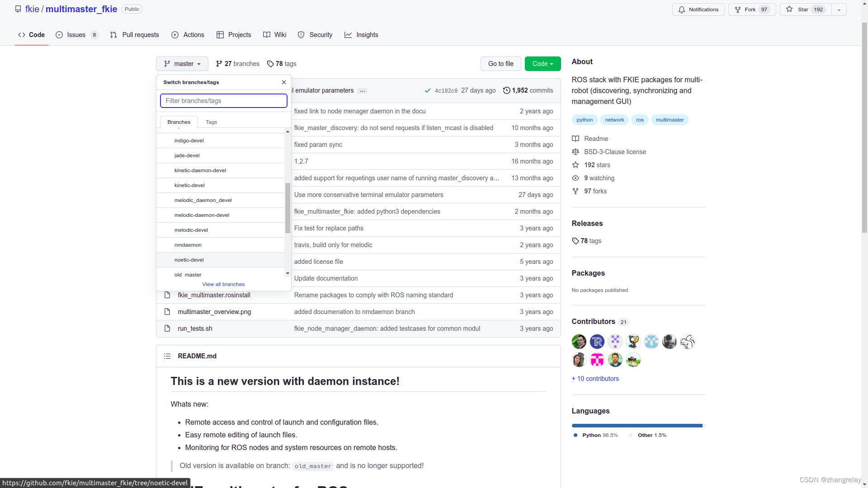Select the noetic-devel branch
The width and height of the screenshot is (868, 488).
tap(189, 260)
